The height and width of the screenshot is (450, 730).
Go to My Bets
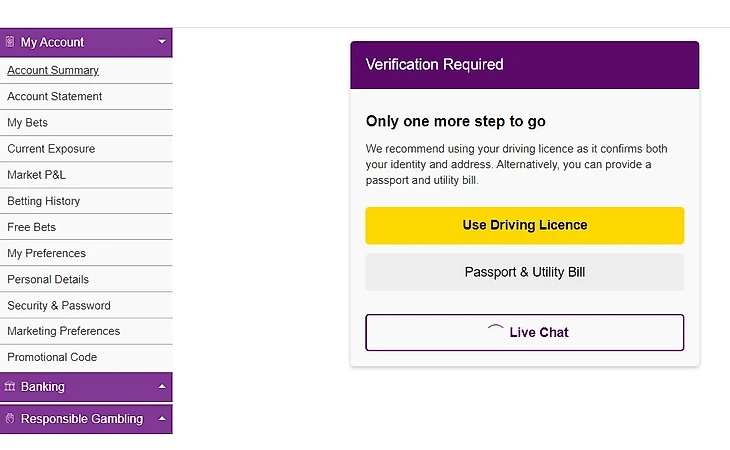pyautogui.click(x=86, y=123)
